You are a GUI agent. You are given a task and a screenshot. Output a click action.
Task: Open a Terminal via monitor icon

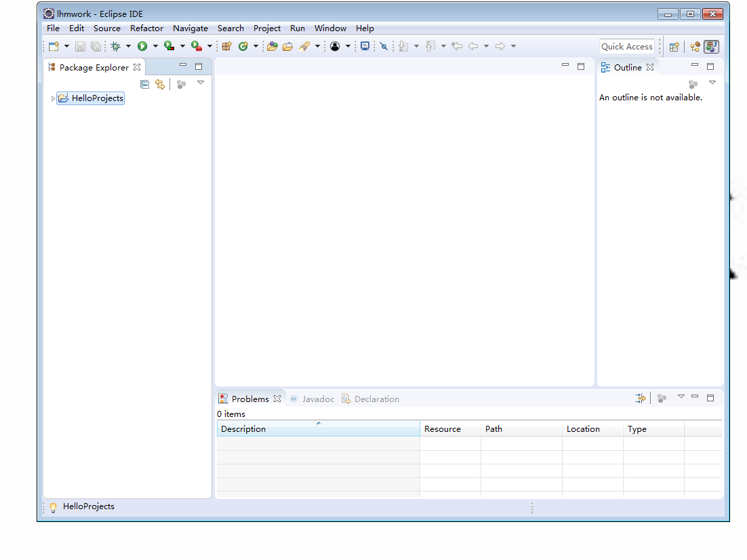[x=365, y=46]
